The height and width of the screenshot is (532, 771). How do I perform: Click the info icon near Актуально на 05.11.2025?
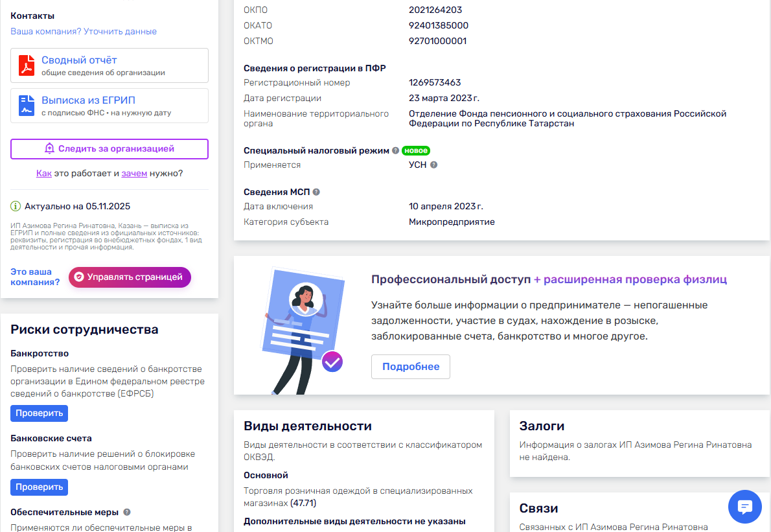(x=16, y=207)
